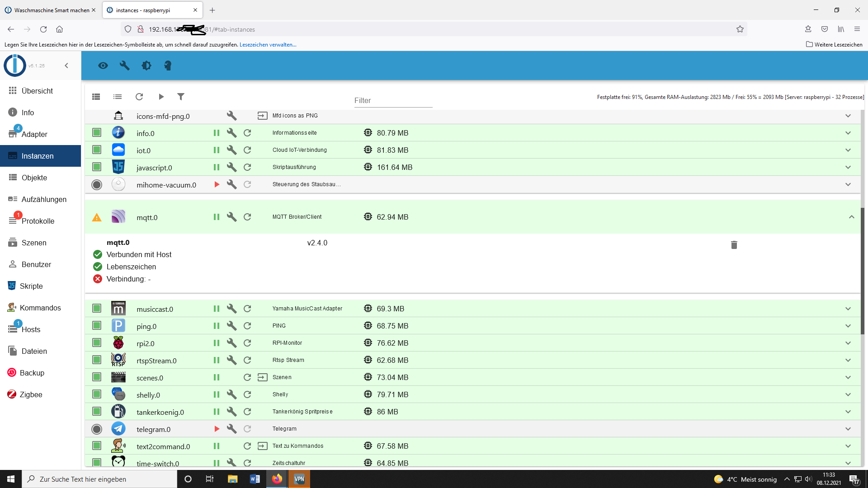This screenshot has height=488, width=868.
Task: Expand the info.0 row details
Action: [x=848, y=133]
